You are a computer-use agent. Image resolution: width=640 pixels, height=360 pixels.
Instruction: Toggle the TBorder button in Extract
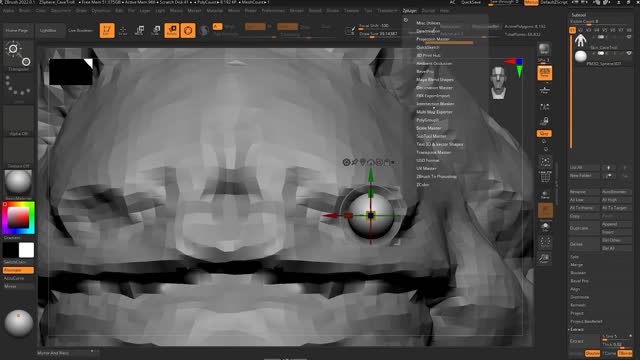tap(624, 353)
